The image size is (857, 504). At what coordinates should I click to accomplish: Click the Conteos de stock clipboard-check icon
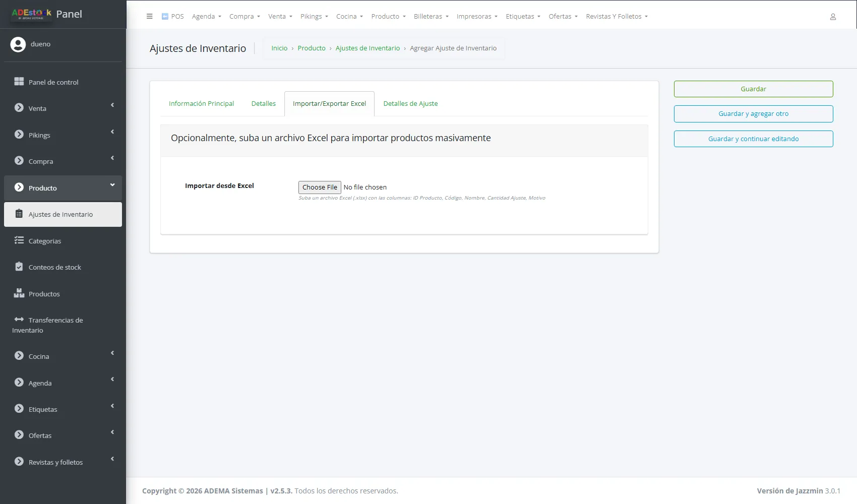(x=19, y=267)
